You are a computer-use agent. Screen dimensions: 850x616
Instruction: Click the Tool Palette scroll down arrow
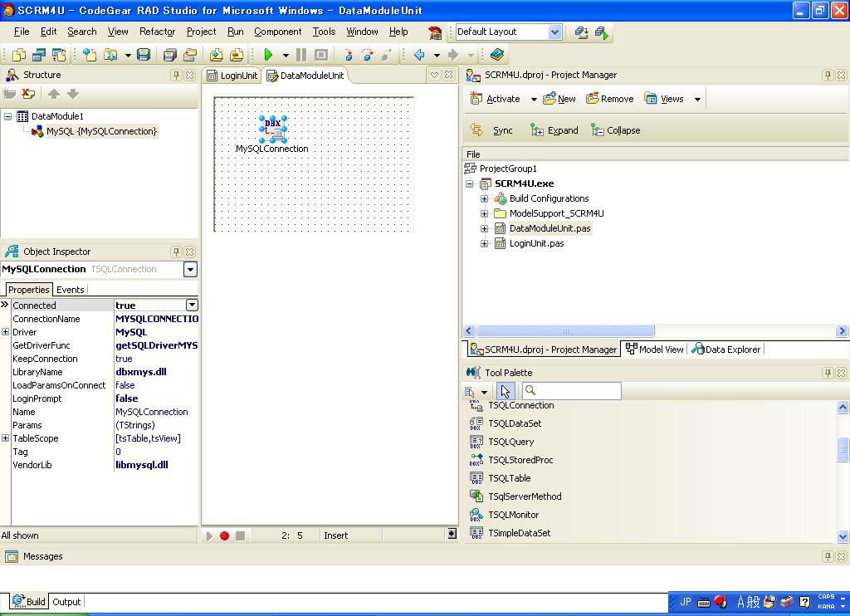pos(843,536)
